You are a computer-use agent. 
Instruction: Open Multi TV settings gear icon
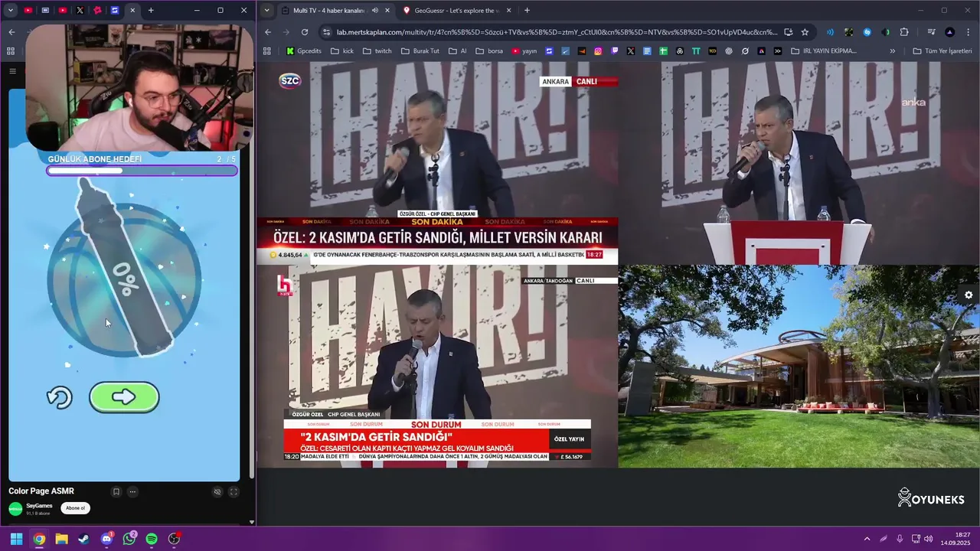click(x=969, y=295)
